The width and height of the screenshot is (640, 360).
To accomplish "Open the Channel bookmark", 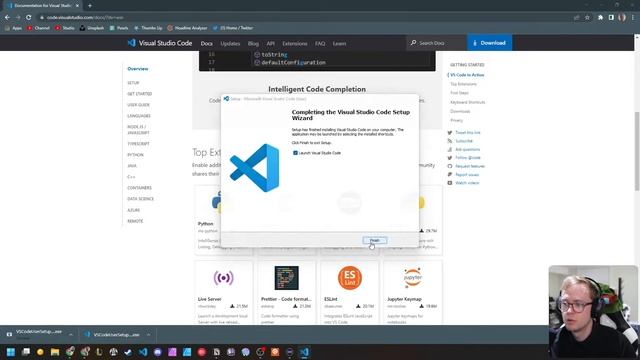I will pyautogui.click(x=38, y=28).
